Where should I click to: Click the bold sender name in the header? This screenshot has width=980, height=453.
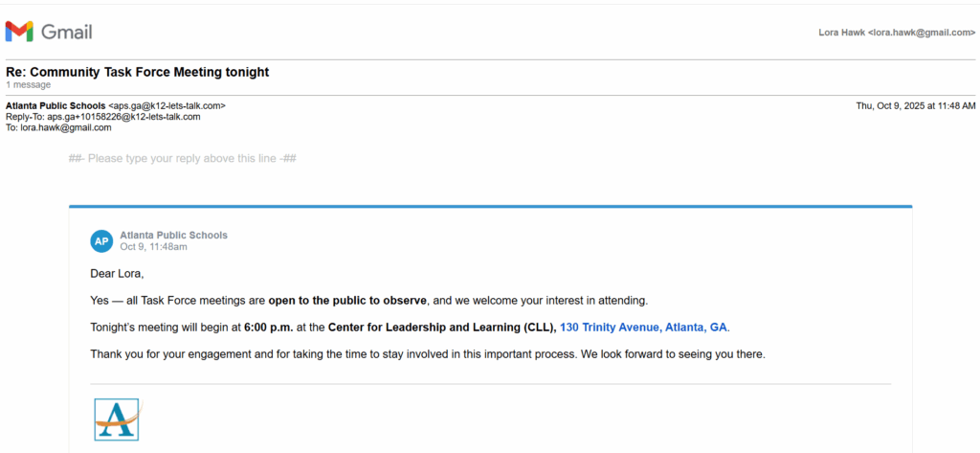click(56, 105)
